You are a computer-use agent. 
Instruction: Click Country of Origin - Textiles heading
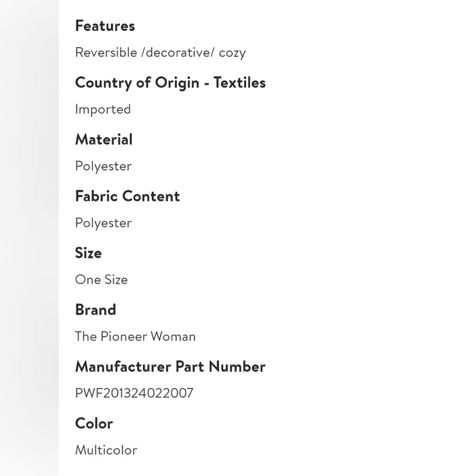point(170,83)
